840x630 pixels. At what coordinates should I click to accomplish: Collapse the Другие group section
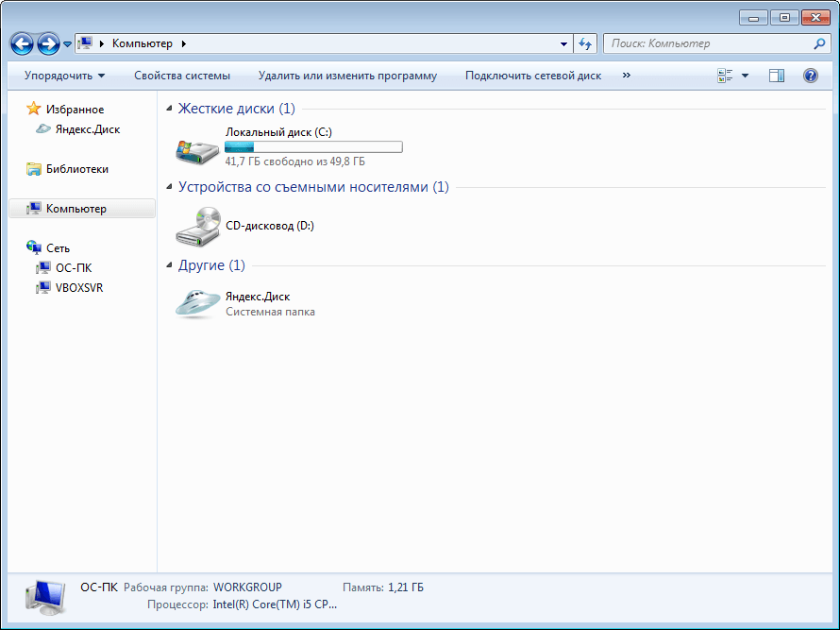(x=170, y=265)
